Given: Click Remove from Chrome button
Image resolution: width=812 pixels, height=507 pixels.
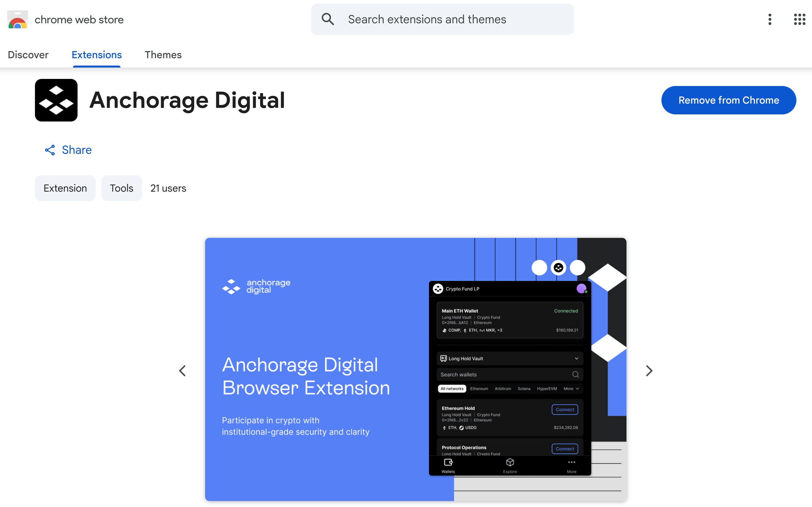Looking at the screenshot, I should (728, 100).
